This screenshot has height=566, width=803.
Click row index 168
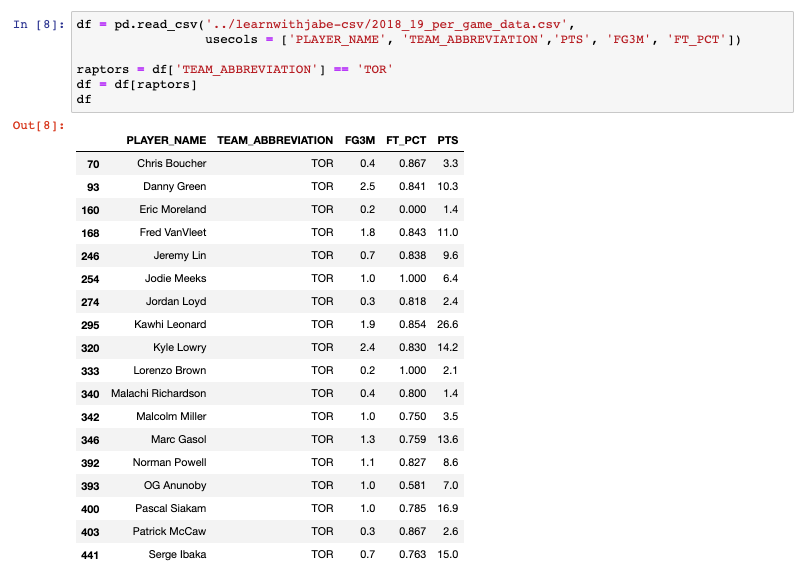[x=90, y=234]
